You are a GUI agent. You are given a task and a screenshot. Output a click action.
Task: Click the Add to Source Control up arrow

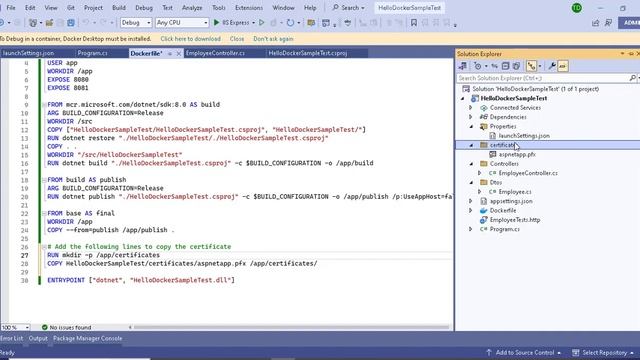[x=489, y=352]
